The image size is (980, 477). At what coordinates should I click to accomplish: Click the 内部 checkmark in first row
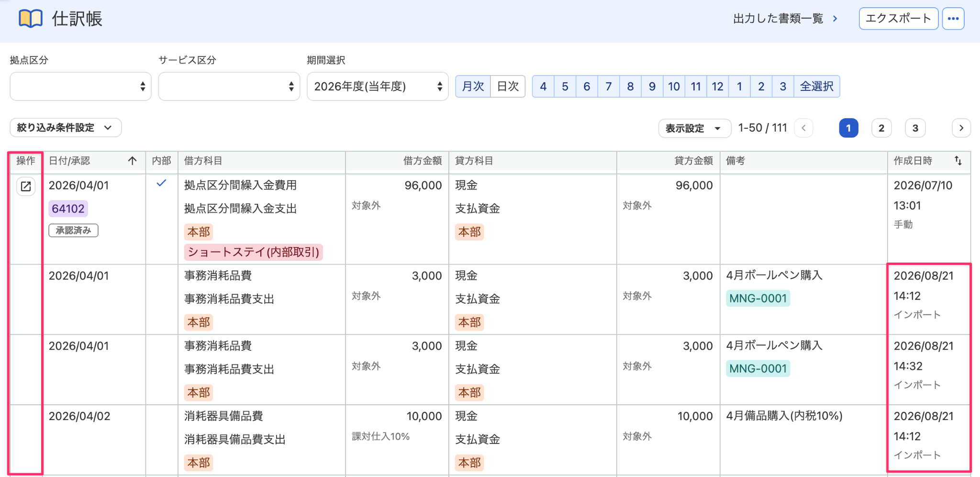point(161,183)
